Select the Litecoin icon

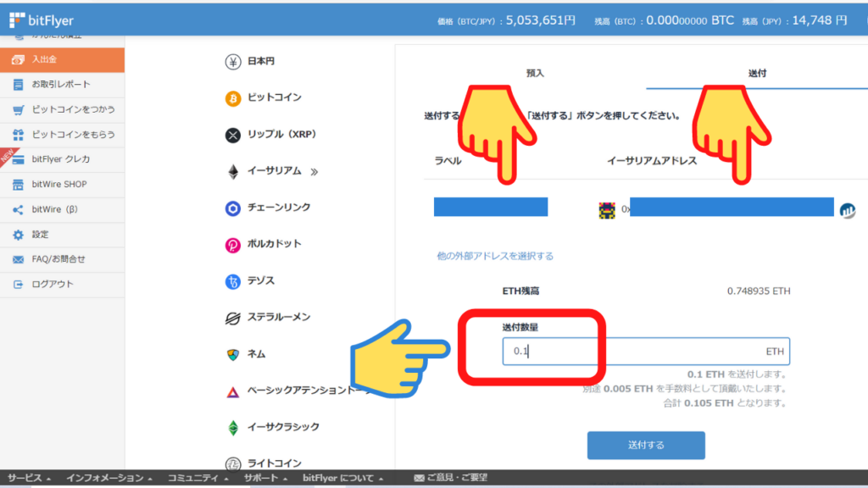tap(233, 463)
